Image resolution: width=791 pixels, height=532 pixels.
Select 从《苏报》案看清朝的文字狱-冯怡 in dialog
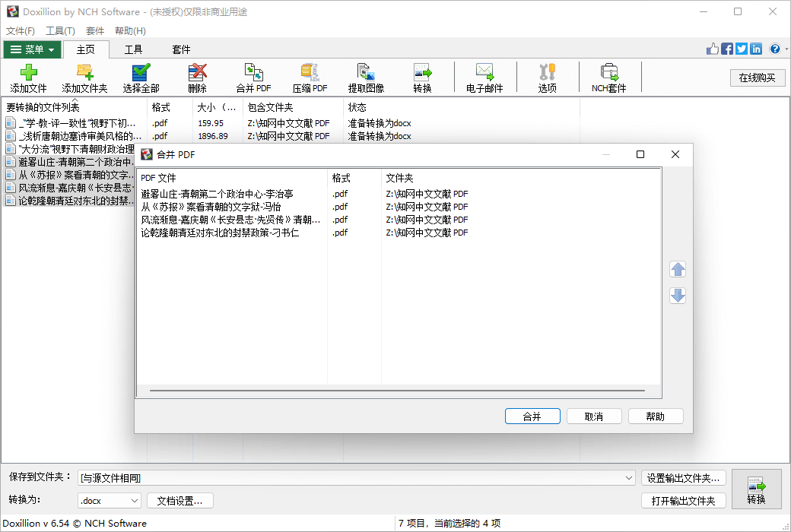(211, 207)
